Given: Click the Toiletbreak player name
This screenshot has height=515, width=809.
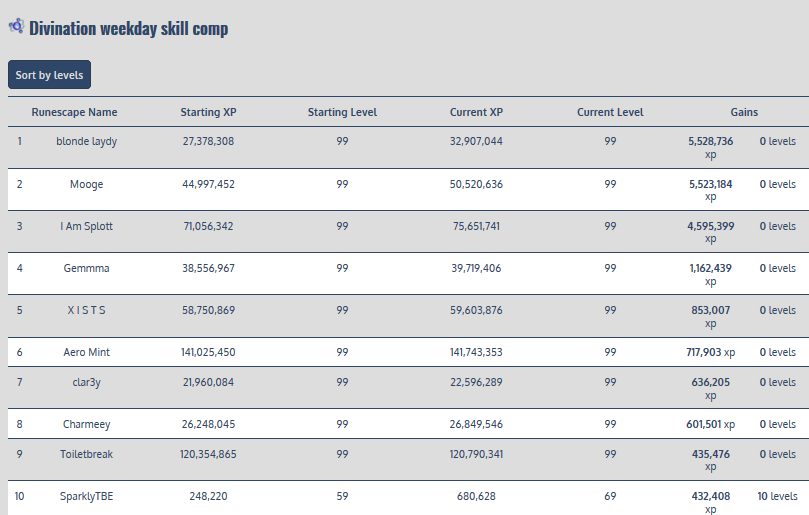Looking at the screenshot, I should pos(86,454).
